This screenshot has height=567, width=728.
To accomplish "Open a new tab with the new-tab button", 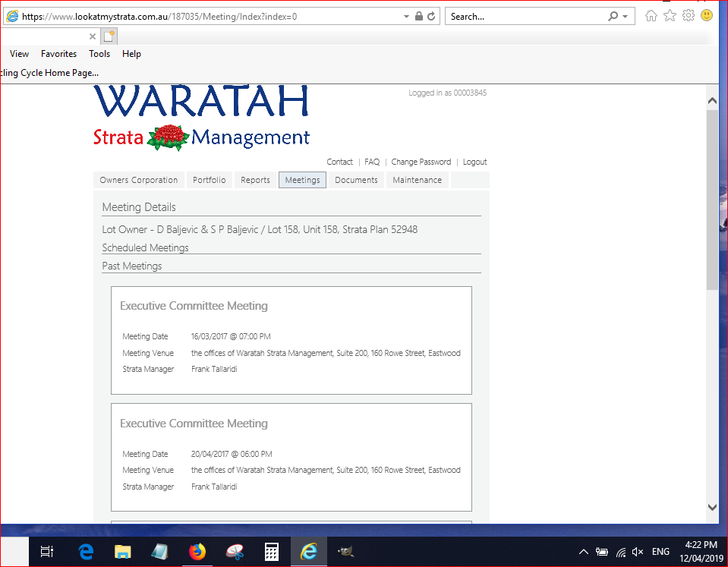I will [x=109, y=36].
